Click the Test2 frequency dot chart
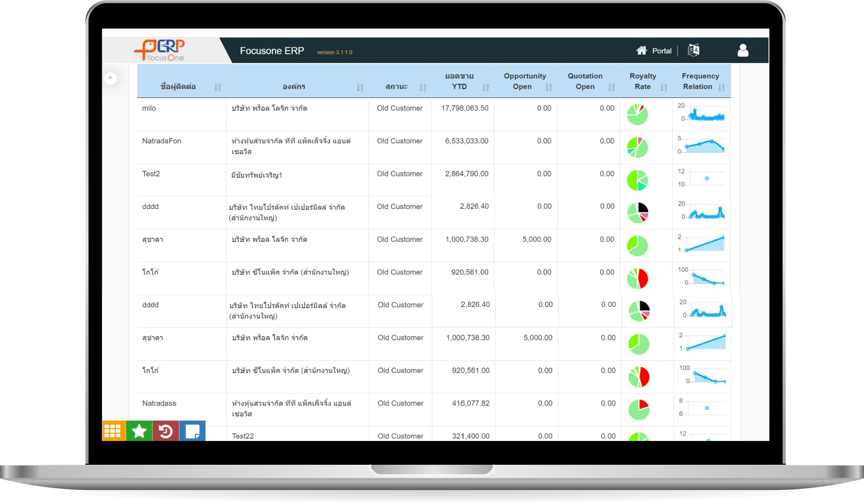 [x=701, y=179]
